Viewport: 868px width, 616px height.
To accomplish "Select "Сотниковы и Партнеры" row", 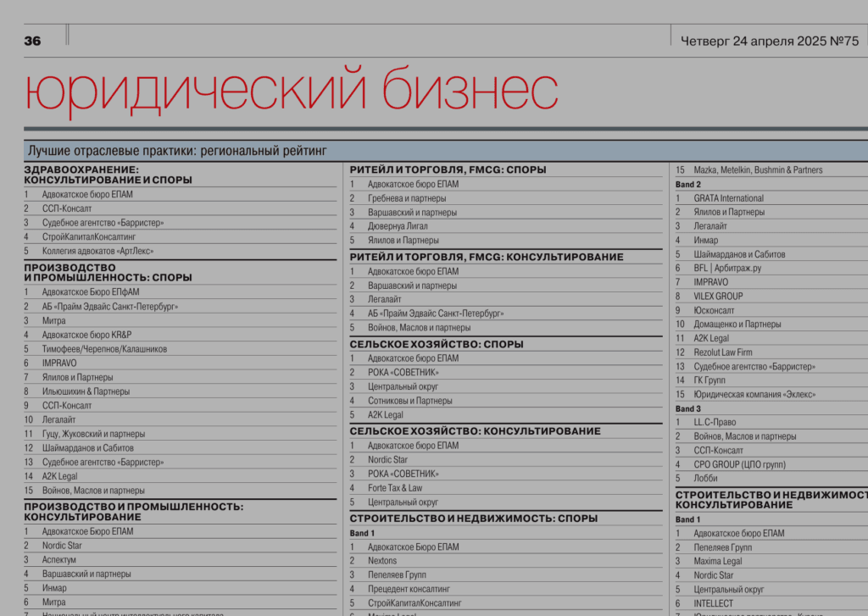I will tap(506, 401).
